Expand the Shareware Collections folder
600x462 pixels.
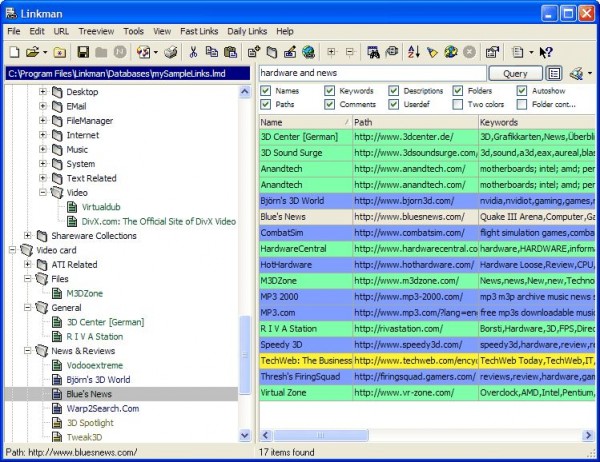coord(28,236)
